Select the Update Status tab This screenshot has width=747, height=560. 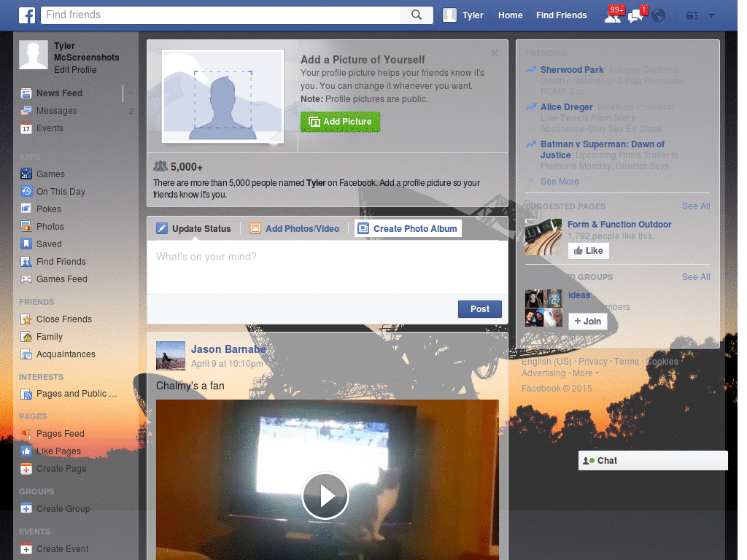(193, 228)
